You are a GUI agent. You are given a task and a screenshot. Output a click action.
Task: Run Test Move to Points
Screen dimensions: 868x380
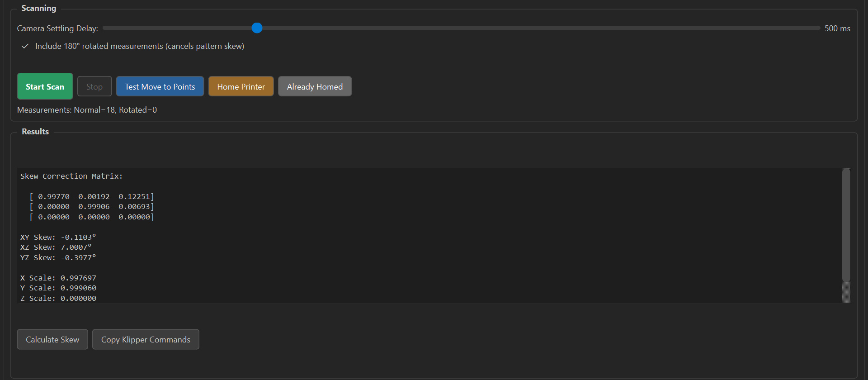pyautogui.click(x=160, y=86)
